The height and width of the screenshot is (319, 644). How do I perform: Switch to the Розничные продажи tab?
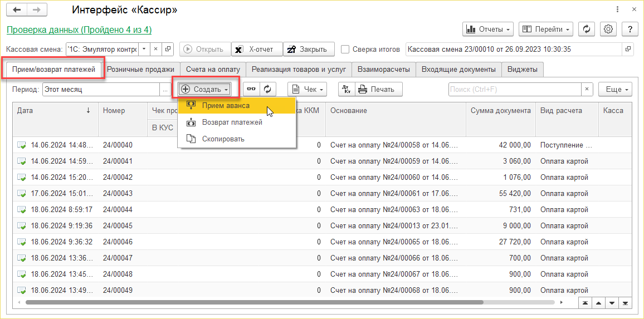click(140, 70)
